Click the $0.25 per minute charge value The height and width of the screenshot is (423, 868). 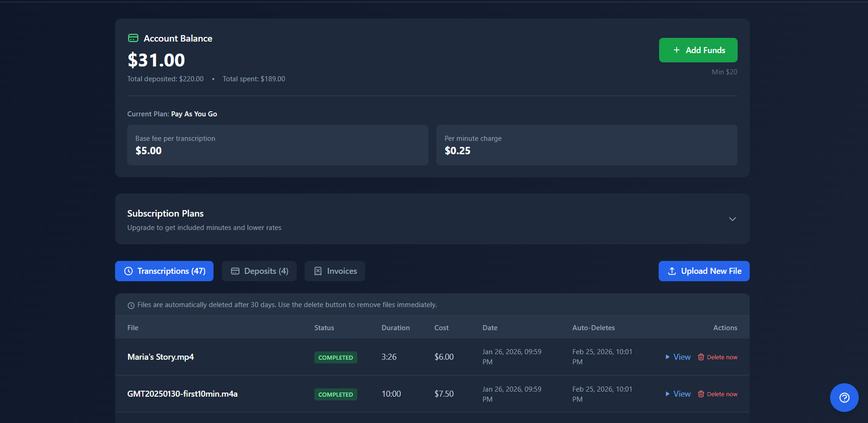(458, 151)
